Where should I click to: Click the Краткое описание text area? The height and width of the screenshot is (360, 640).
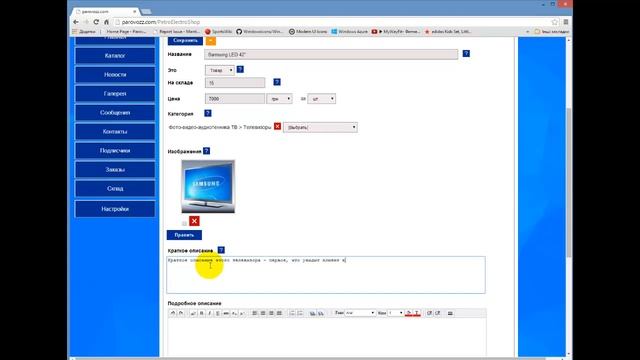point(326,275)
